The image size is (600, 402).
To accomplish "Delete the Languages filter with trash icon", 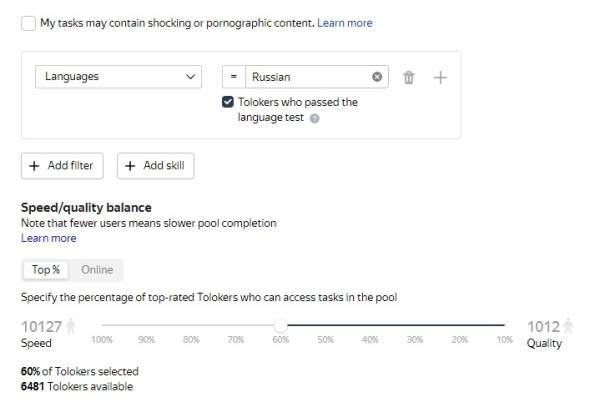I will 408,77.
